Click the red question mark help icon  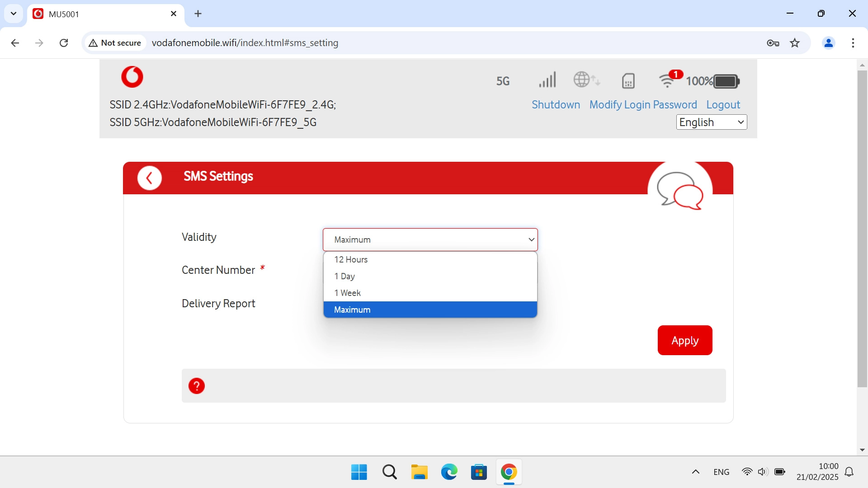coord(197,386)
